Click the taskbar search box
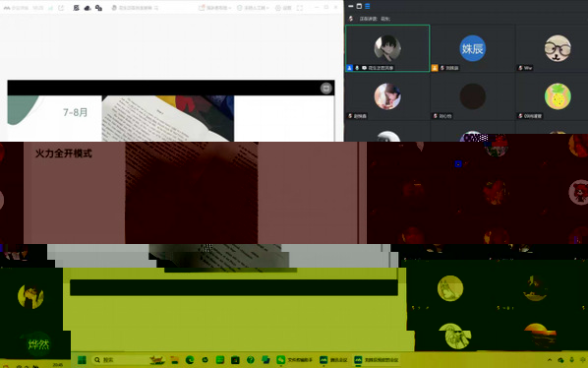The height and width of the screenshot is (368, 588). pos(128,360)
